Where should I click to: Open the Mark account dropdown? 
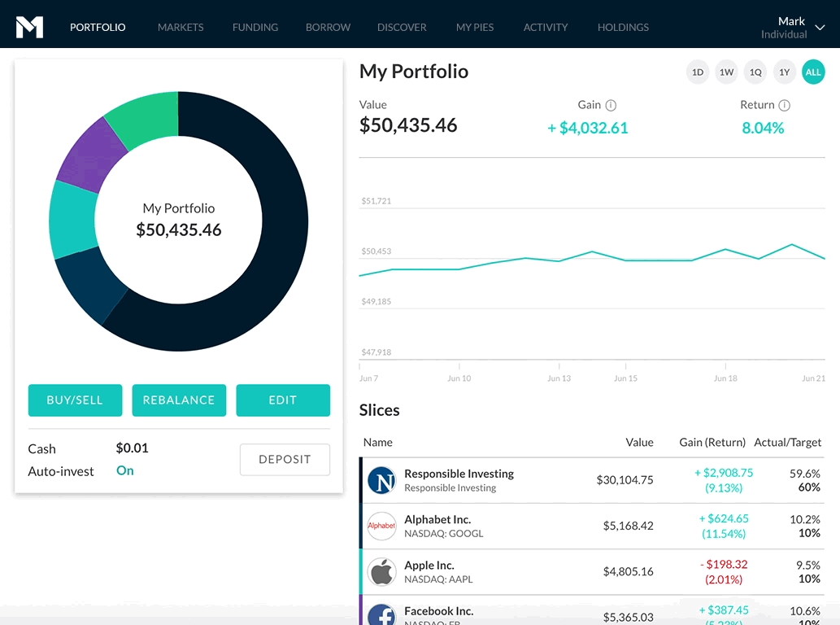click(798, 27)
